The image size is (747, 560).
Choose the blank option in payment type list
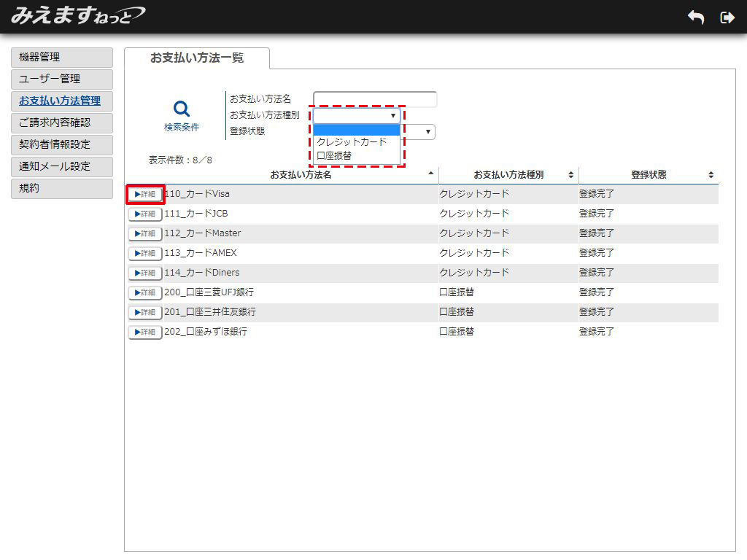356,130
